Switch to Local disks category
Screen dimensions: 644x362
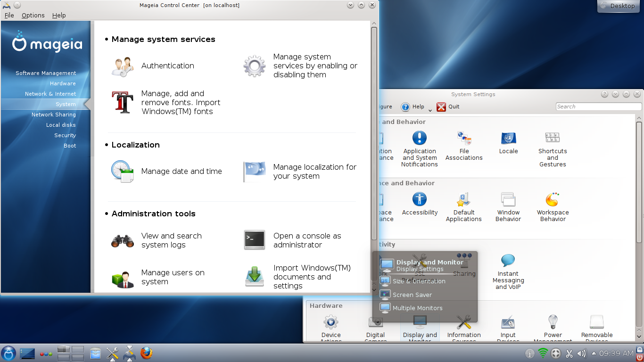(61, 125)
